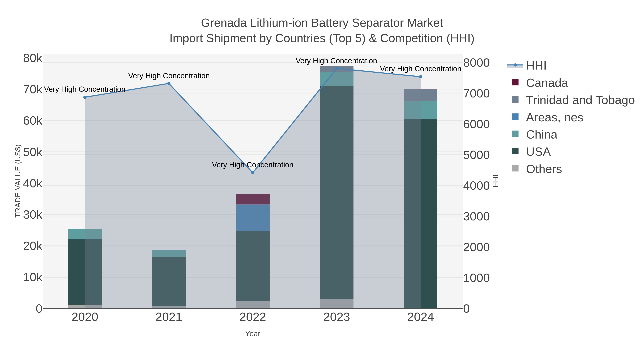644x362 pixels.
Task: Click the 2021 HHI data point marker
Action: 169,83
